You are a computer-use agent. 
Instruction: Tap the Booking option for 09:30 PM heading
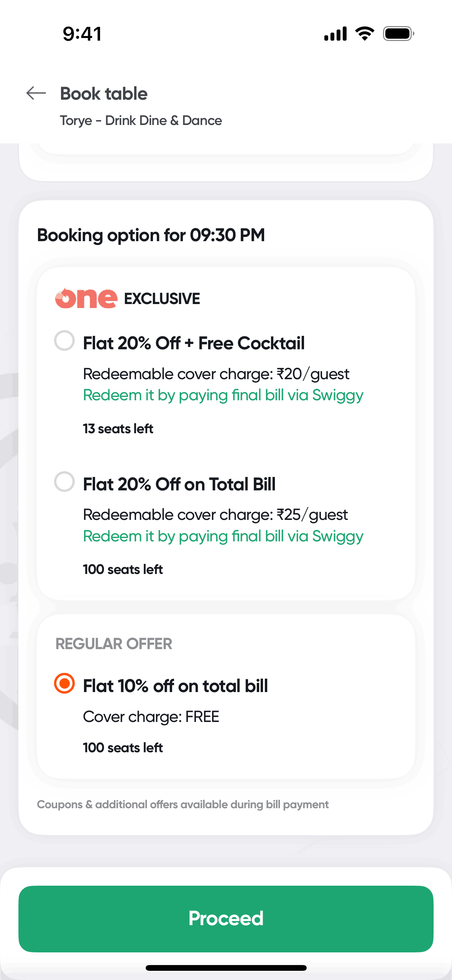151,235
